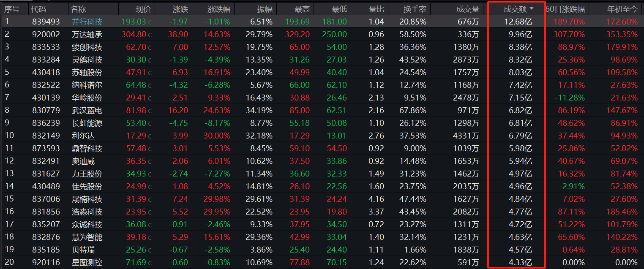Select stock name 慧为智能
This screenshot has height=269, width=644.
pyautogui.click(x=87, y=237)
